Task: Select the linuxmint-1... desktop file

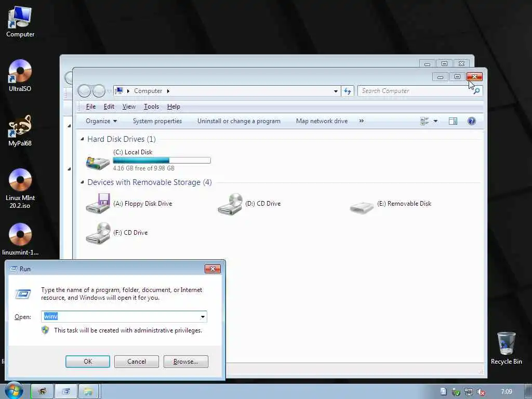Action: [20, 239]
